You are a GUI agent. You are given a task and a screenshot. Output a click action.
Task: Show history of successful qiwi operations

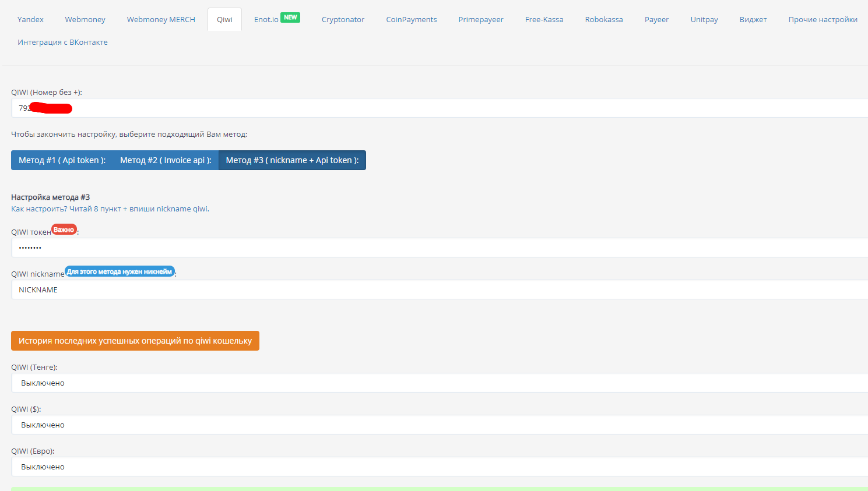tap(135, 341)
